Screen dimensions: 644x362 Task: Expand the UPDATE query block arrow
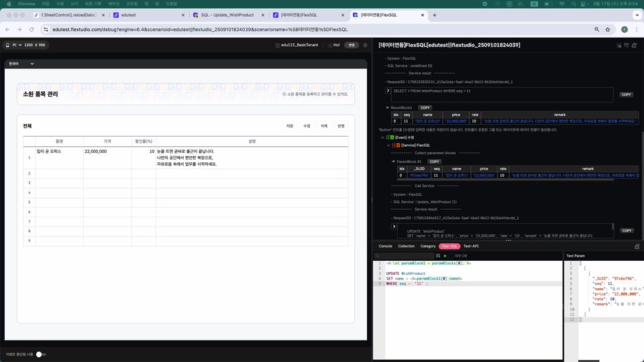(x=394, y=227)
